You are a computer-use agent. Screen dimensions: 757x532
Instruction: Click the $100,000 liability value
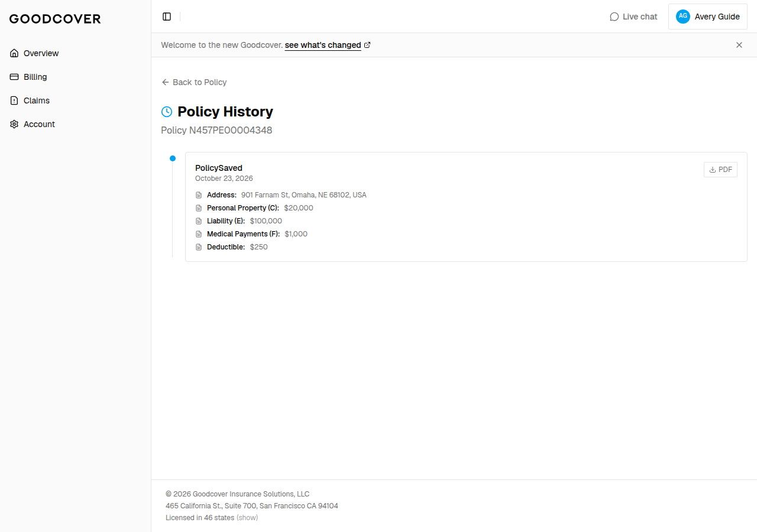pos(266,221)
